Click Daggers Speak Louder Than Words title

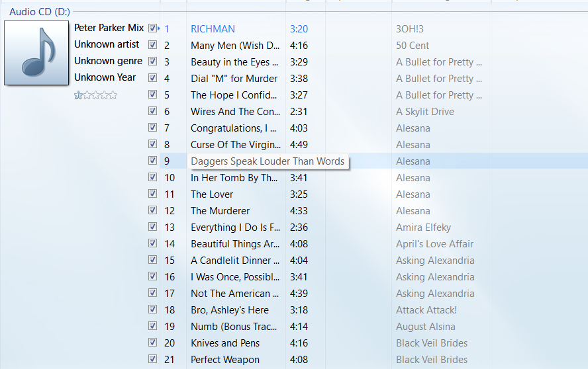[x=268, y=161]
